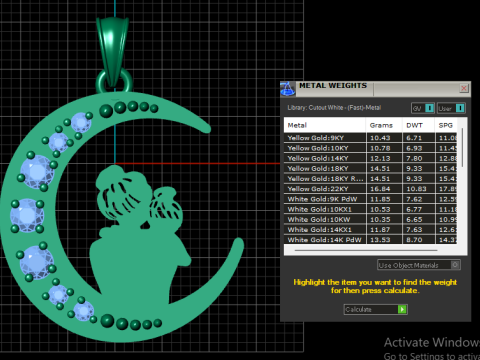
Task: Enable Use Object Materials option
Action: pyautogui.click(x=419, y=265)
